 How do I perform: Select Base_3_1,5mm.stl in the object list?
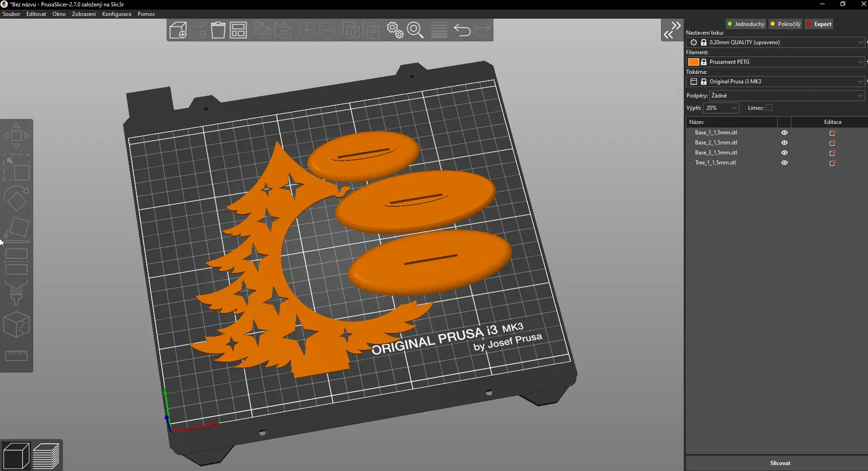(716, 153)
